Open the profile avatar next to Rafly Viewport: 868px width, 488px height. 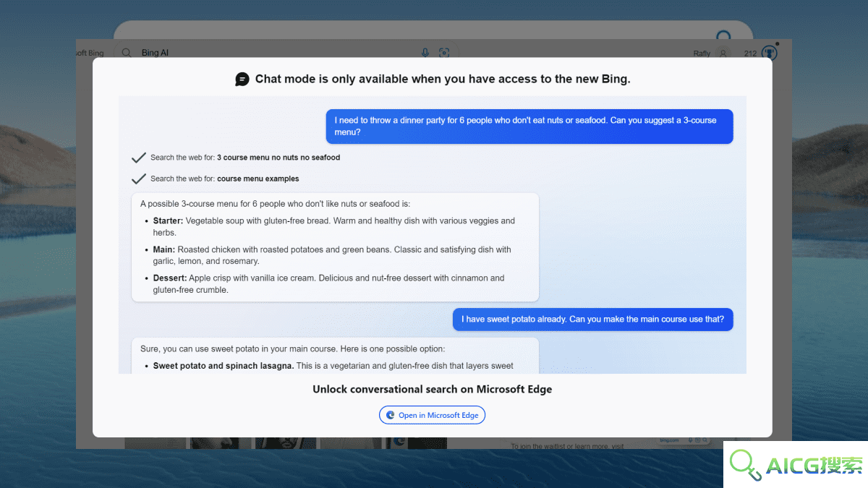722,53
